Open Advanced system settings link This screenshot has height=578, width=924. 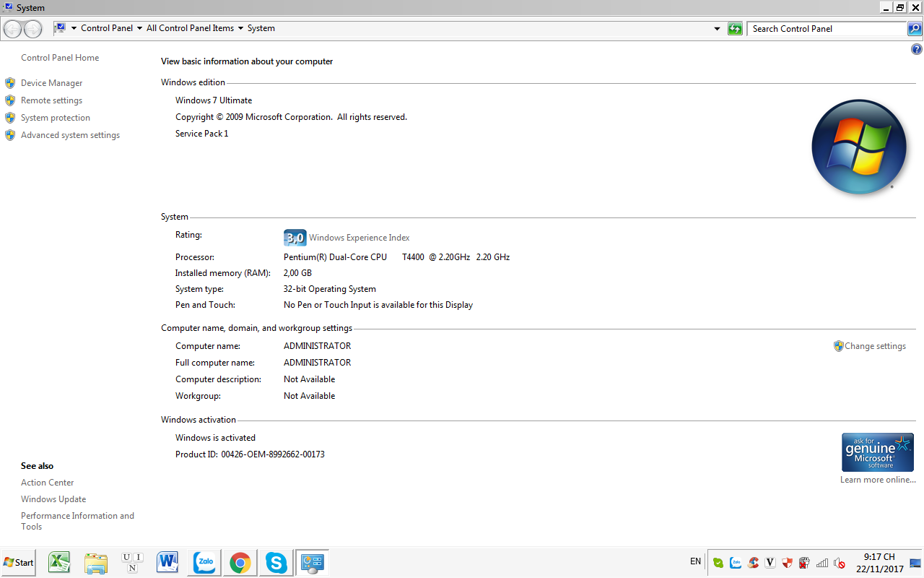pos(70,135)
